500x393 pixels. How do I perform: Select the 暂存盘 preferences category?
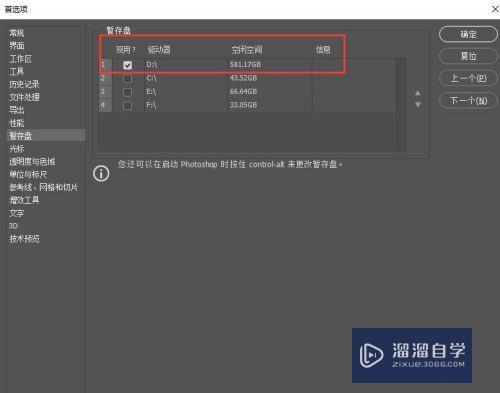46,136
